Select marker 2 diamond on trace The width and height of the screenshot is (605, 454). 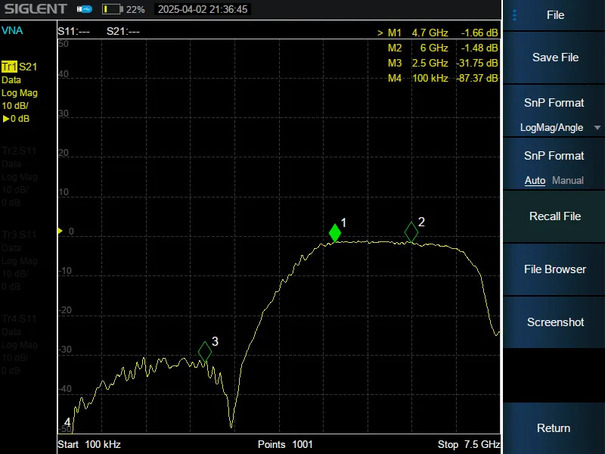point(411,232)
